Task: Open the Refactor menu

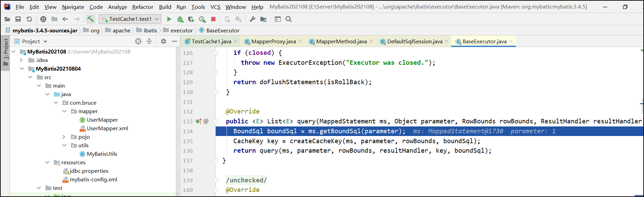Action: coord(142,7)
